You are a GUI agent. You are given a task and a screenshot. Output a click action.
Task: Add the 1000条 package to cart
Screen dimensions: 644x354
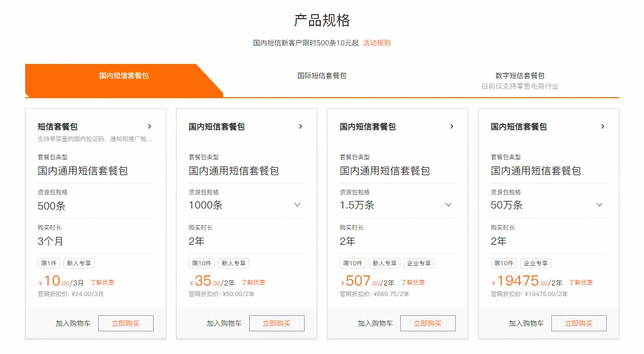[224, 323]
